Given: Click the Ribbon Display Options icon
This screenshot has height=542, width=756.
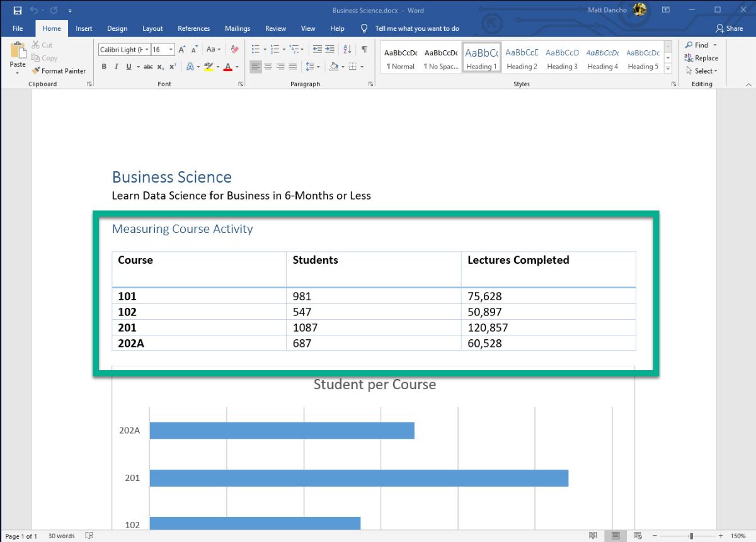Looking at the screenshot, I should pyautogui.click(x=665, y=10).
